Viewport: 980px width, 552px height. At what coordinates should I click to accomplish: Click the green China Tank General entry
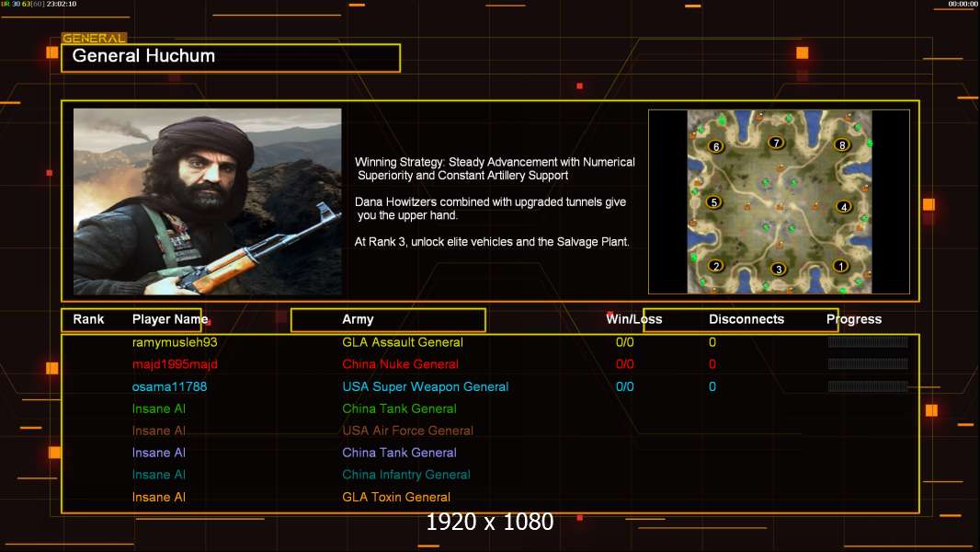pos(399,408)
